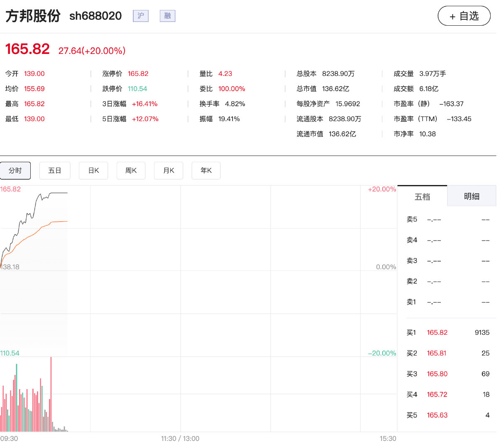
Task: Click stock code sh688020
Action: tap(95, 16)
